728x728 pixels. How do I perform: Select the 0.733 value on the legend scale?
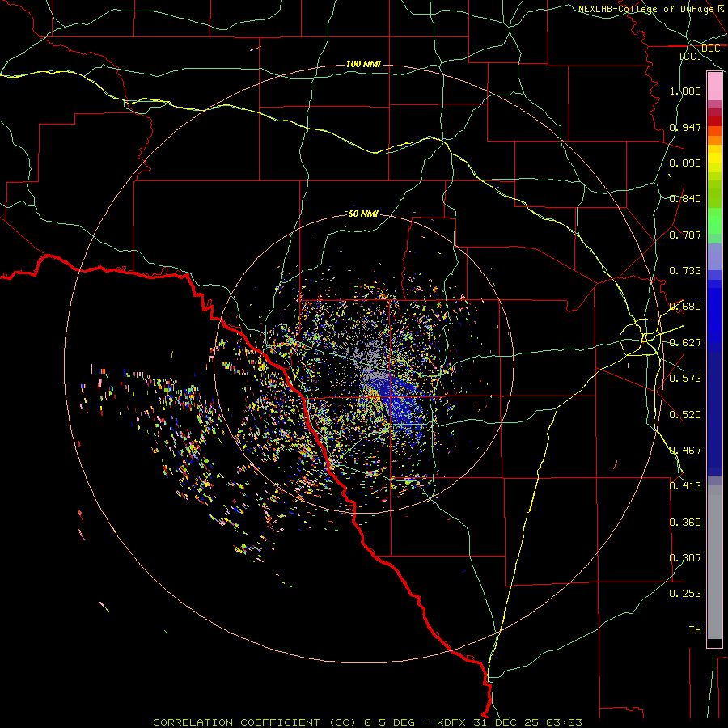[x=685, y=271]
